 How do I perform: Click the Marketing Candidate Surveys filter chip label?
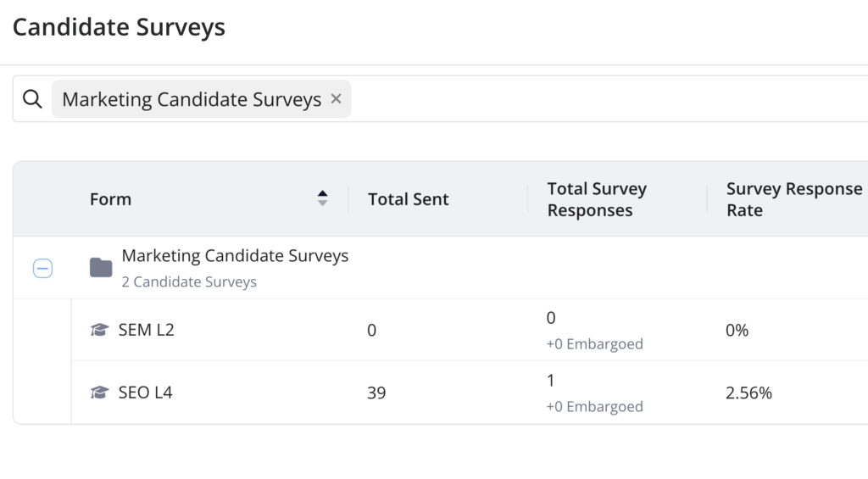(x=192, y=99)
